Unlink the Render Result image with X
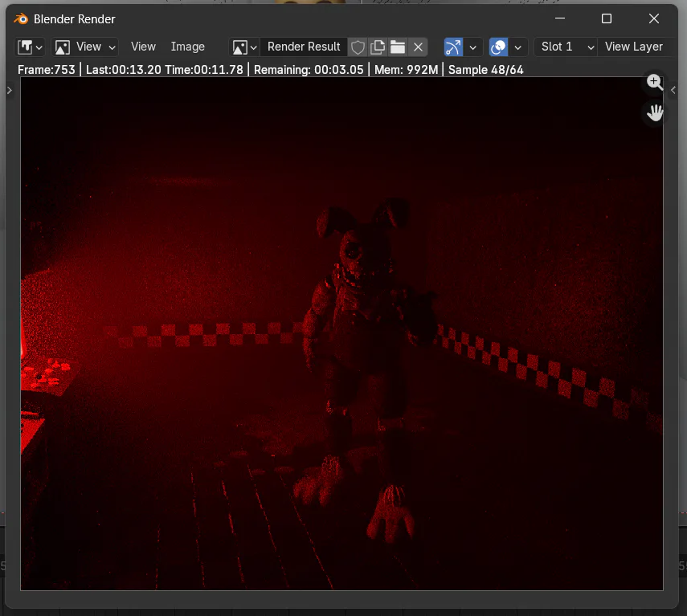Screen dimensions: 687x616 (418, 47)
